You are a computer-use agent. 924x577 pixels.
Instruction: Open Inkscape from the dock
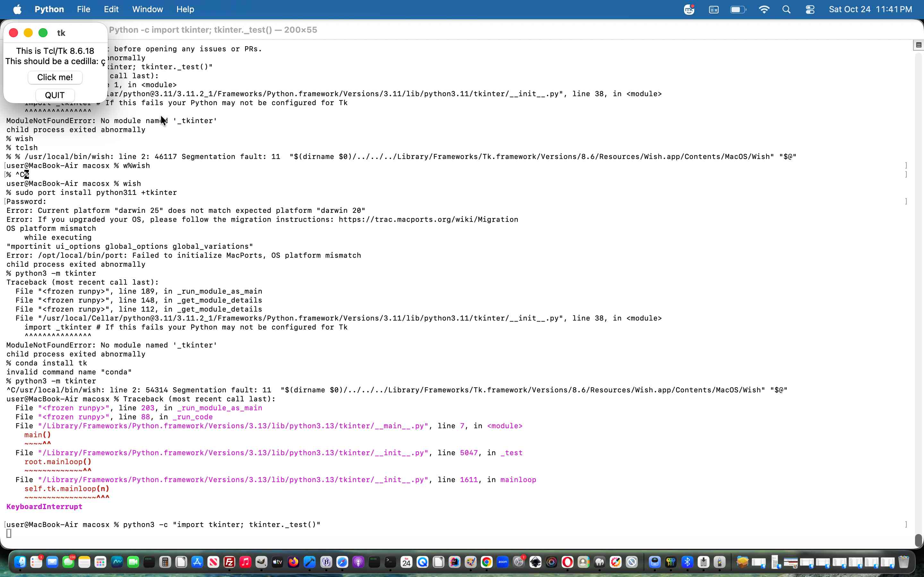click(535, 562)
